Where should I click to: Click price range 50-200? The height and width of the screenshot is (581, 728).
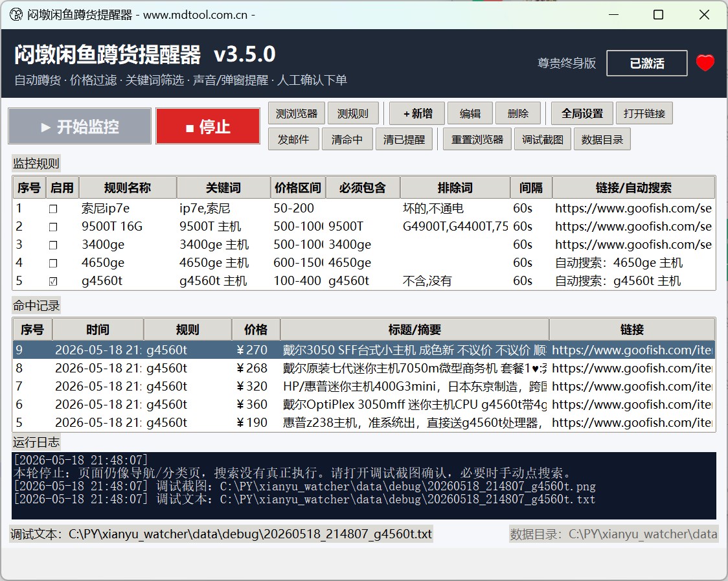(293, 208)
